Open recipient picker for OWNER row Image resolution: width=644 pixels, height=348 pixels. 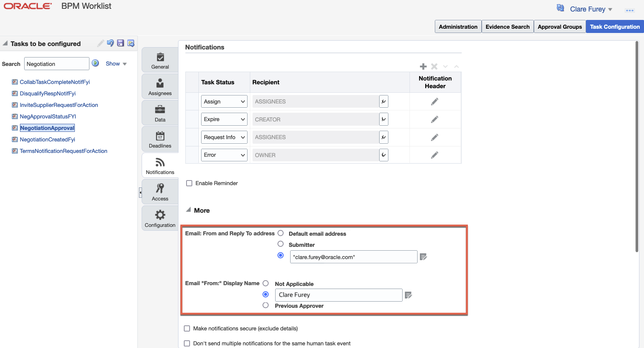click(383, 155)
